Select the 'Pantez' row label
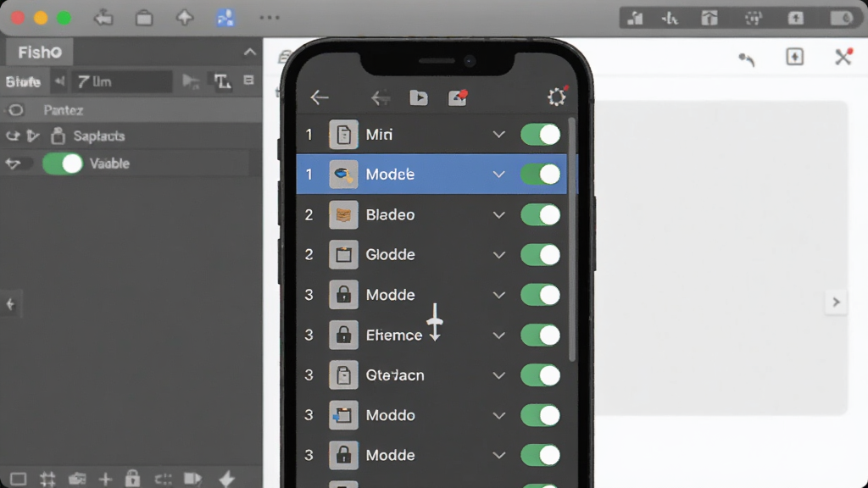The height and width of the screenshot is (488, 868). pos(63,110)
